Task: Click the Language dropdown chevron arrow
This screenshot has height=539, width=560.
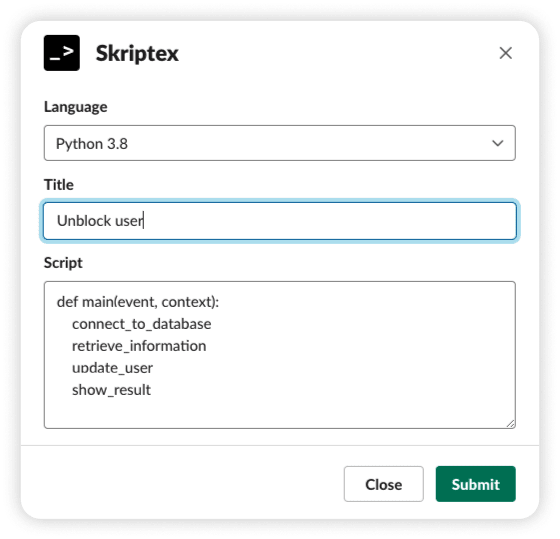Action: pyautogui.click(x=498, y=143)
